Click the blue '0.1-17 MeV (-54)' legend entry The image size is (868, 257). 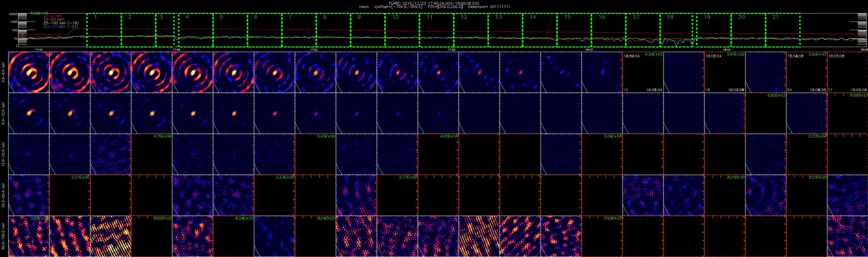pos(61,26)
